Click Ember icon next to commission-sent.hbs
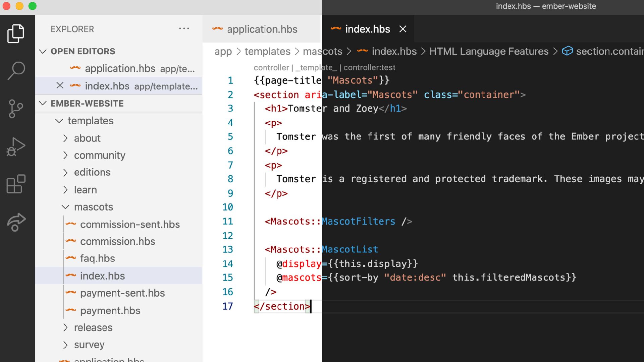Viewport: 644px width, 362px height. (x=71, y=224)
